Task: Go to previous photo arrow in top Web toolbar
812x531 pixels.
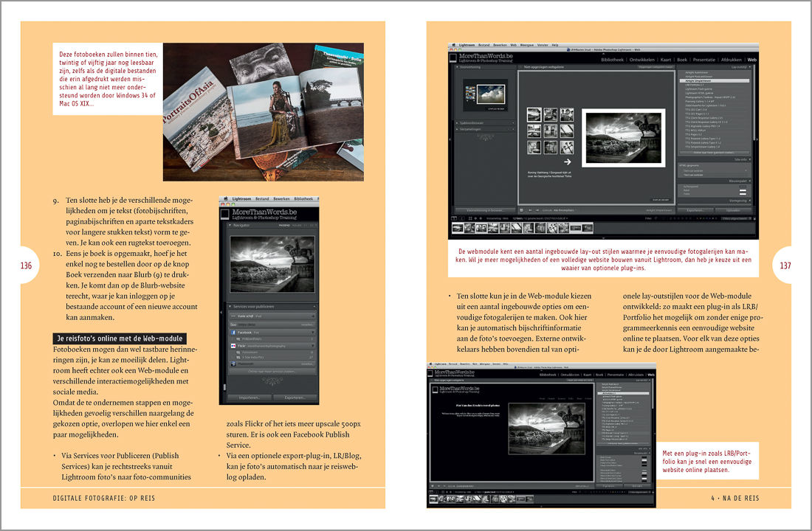Action: 530,210
